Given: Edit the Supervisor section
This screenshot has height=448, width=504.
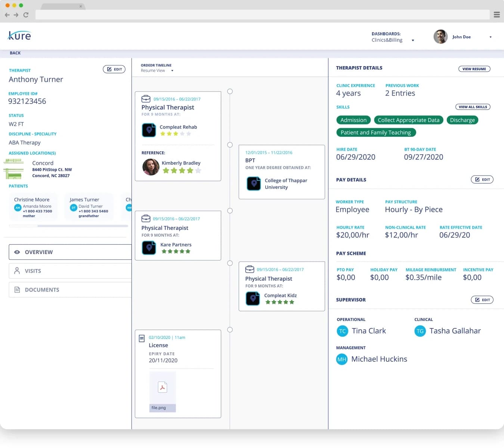Looking at the screenshot, I should (x=482, y=300).
